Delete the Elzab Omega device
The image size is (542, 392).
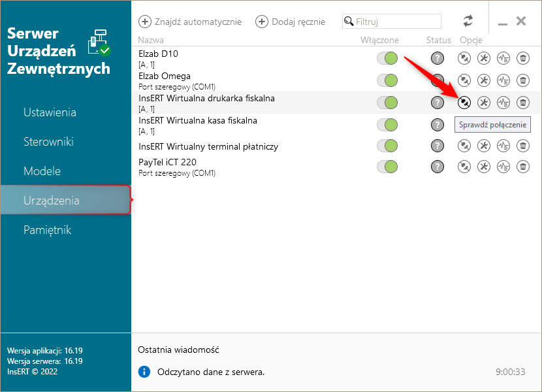(523, 80)
